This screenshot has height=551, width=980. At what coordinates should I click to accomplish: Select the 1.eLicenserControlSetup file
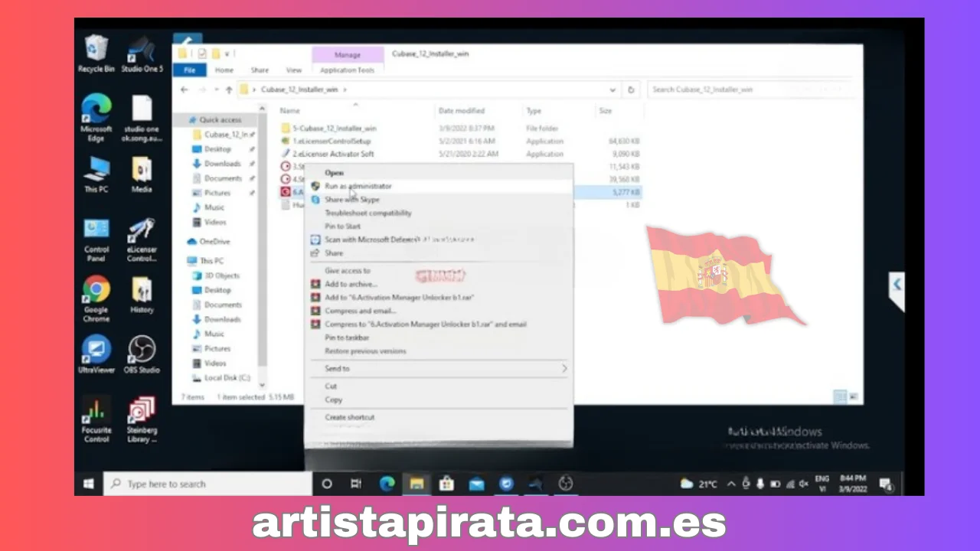[x=332, y=142]
